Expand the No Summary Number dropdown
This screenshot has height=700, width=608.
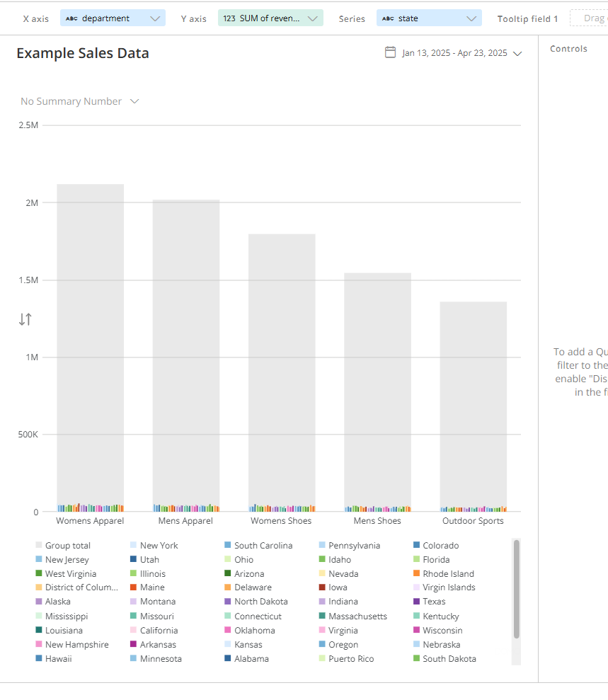pos(134,101)
